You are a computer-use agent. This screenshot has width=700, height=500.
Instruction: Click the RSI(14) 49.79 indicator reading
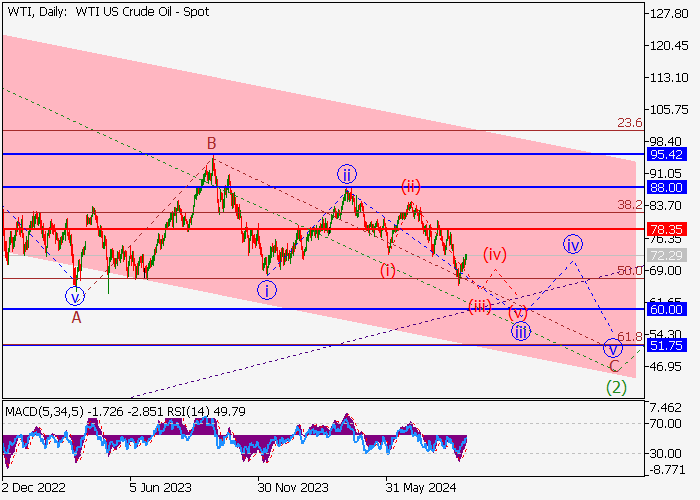(207, 411)
